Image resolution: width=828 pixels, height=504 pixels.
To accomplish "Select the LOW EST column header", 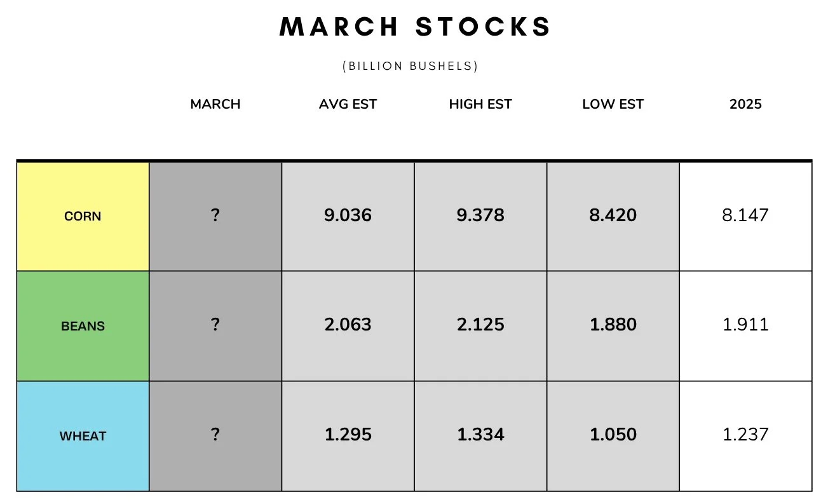I will tap(613, 104).
